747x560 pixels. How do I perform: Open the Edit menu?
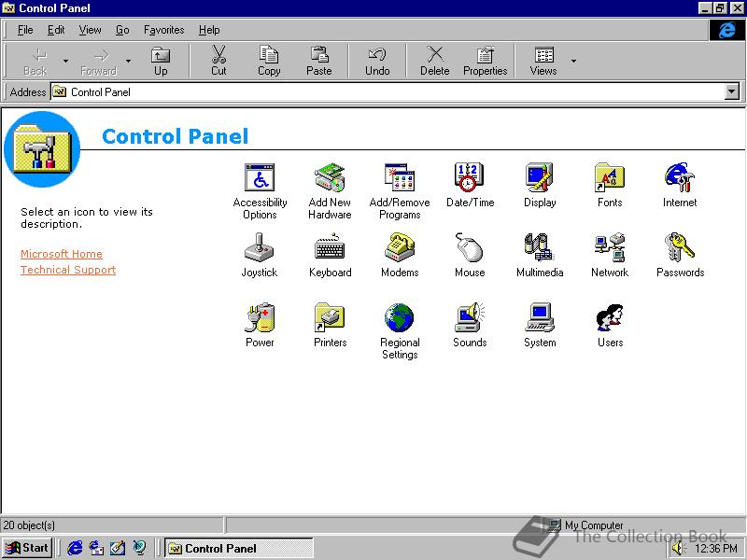(x=56, y=30)
